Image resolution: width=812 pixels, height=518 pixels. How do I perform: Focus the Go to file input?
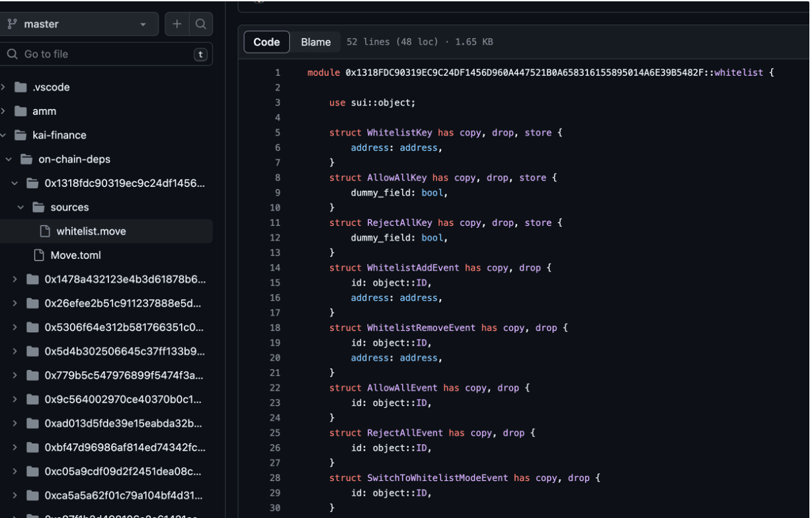[106, 54]
